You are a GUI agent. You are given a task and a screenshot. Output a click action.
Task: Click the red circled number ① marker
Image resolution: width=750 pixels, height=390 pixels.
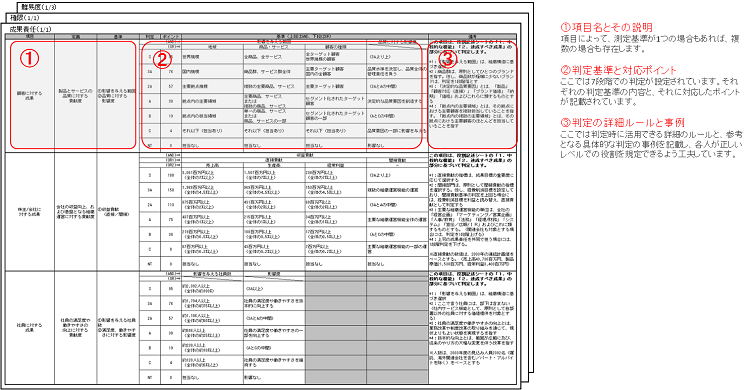click(x=29, y=58)
